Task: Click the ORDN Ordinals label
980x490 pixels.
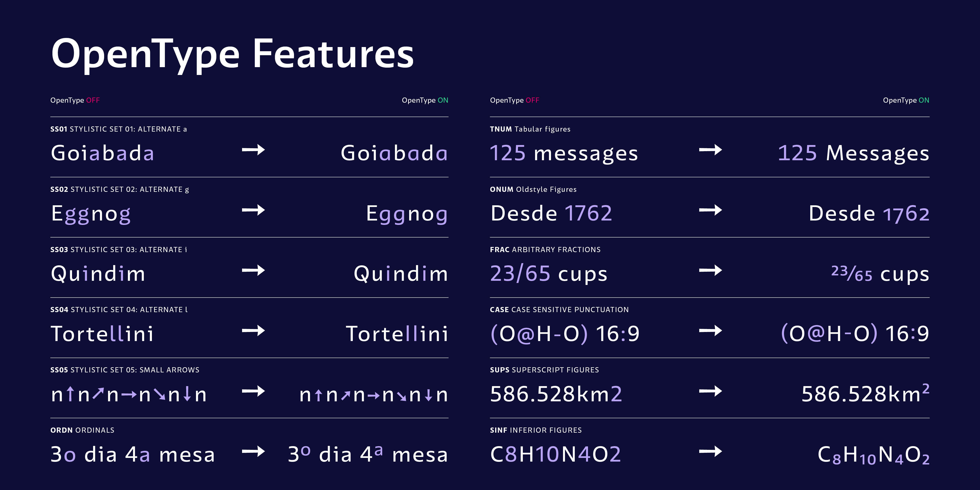Action: point(82,430)
